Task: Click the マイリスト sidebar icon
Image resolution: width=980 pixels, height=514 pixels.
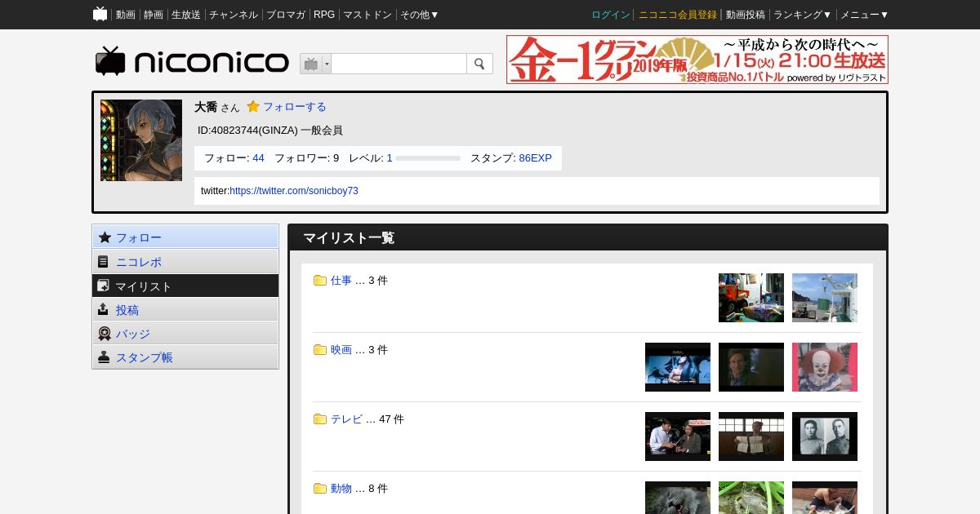Action: coord(103,286)
